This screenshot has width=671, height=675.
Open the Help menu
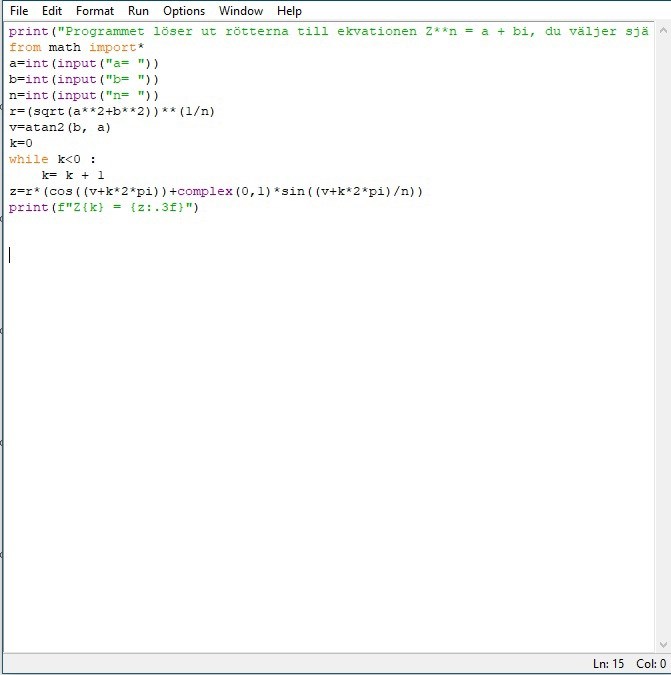[289, 11]
